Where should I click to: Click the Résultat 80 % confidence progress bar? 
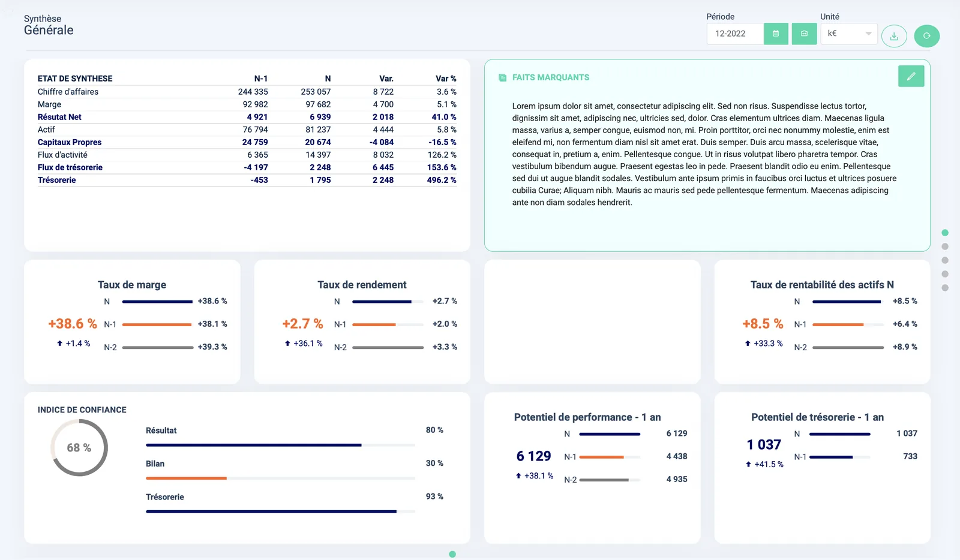pyautogui.click(x=280, y=445)
